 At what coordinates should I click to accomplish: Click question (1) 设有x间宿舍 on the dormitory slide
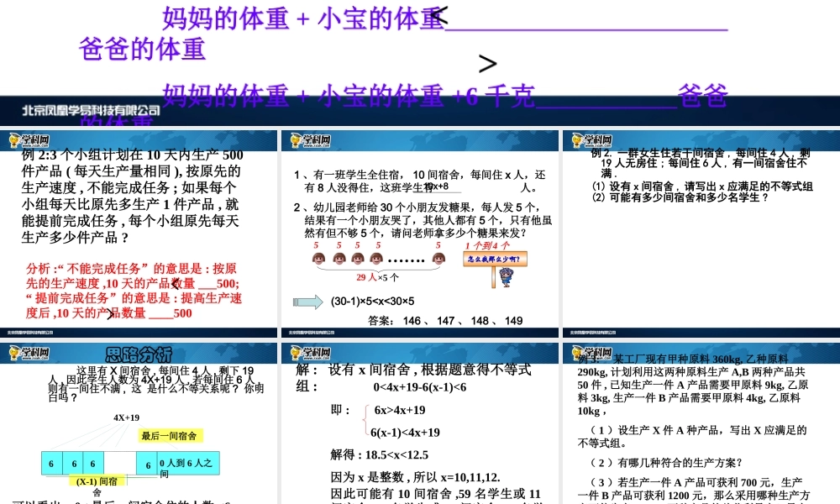point(702,186)
